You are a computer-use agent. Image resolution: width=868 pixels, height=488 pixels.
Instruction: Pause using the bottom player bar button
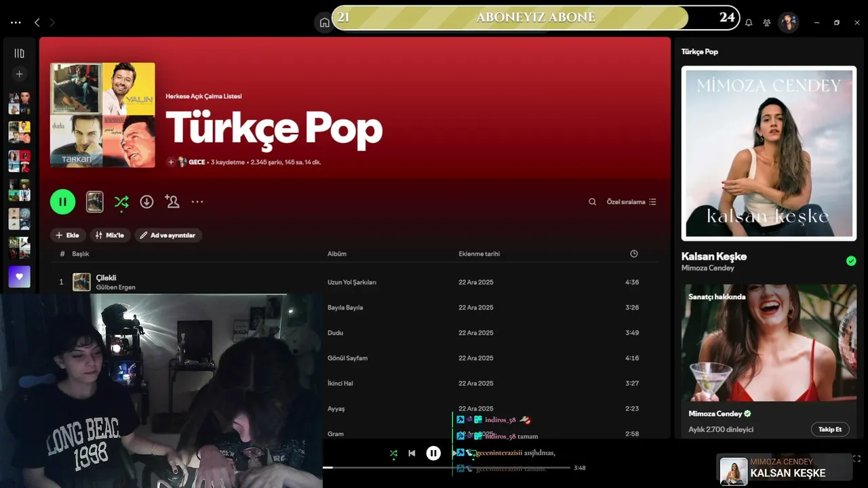click(x=433, y=453)
